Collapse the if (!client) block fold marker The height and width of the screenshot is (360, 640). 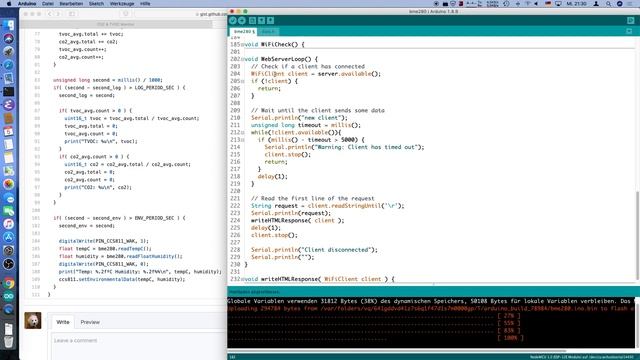242,81
